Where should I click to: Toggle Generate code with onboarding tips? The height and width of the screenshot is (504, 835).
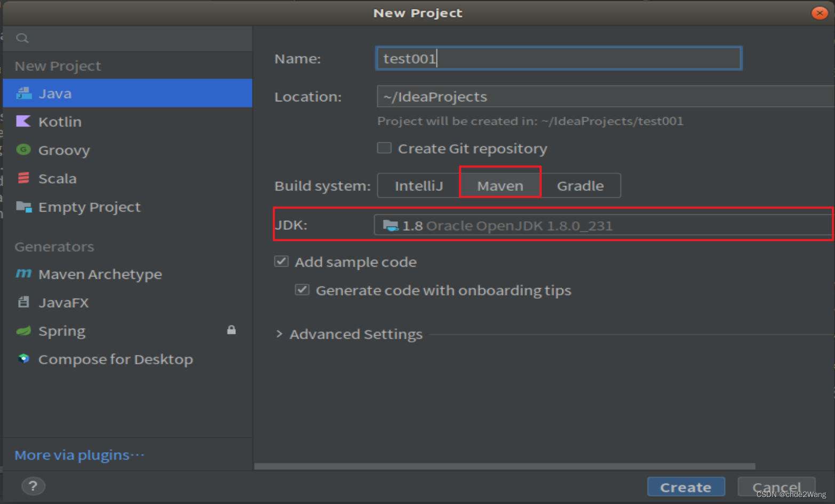pos(302,290)
